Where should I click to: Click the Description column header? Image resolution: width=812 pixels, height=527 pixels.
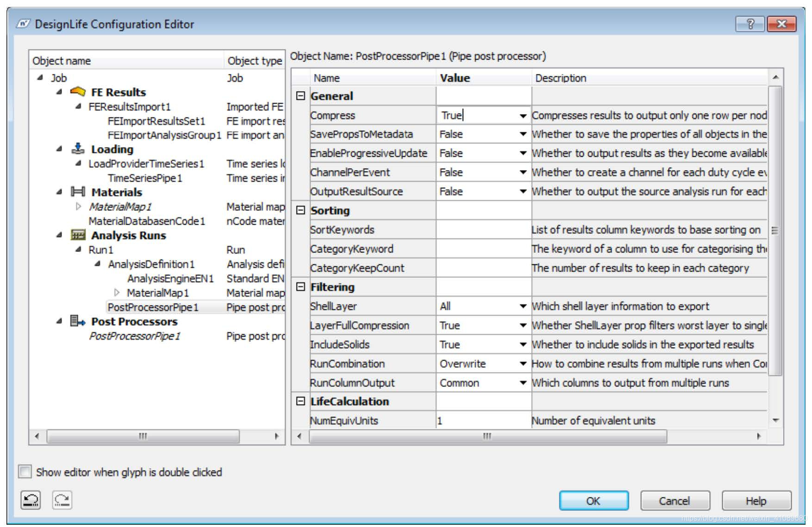tap(649, 78)
